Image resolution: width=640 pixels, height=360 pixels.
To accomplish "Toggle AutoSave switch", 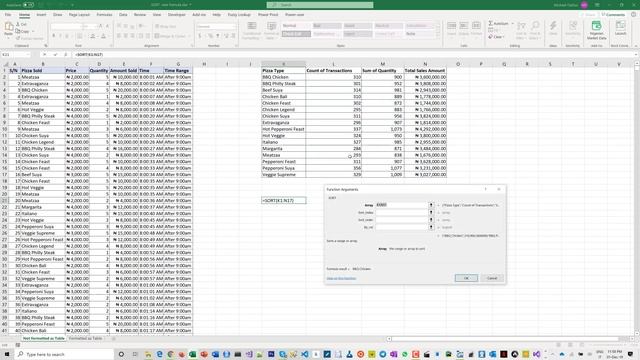I will click(28, 5).
